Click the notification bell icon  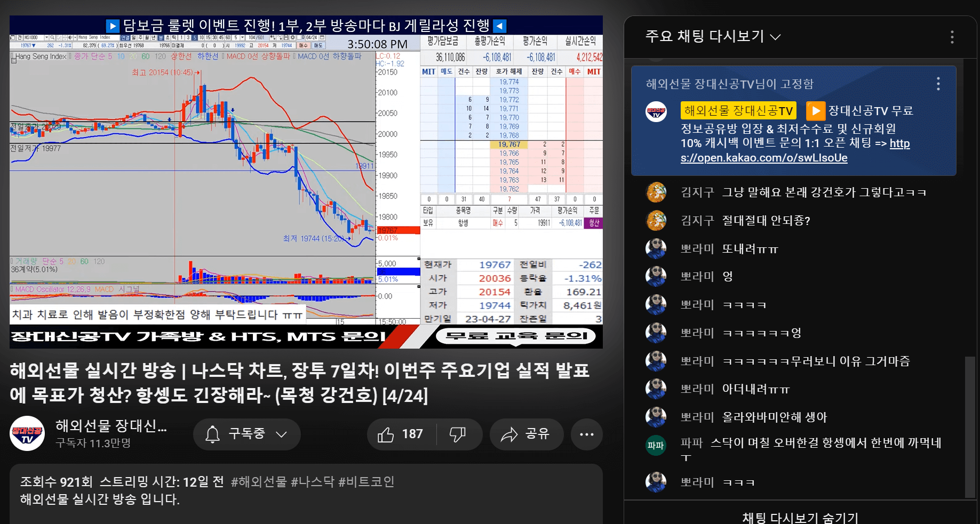click(213, 434)
